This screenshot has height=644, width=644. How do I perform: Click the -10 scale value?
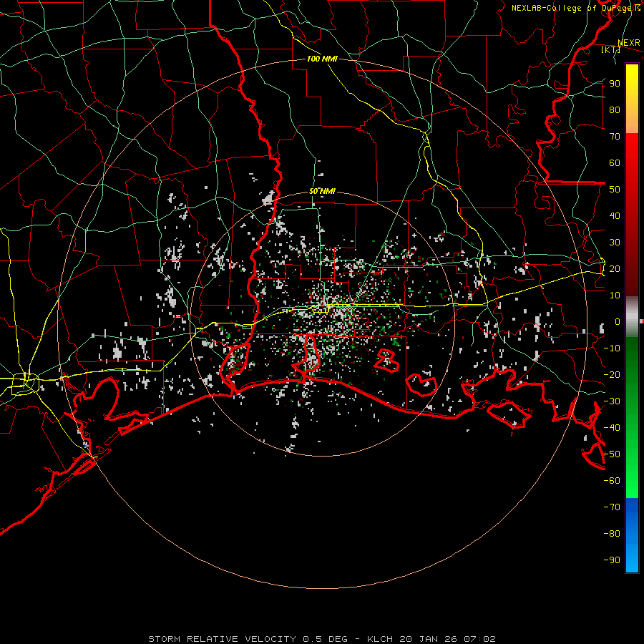point(612,348)
